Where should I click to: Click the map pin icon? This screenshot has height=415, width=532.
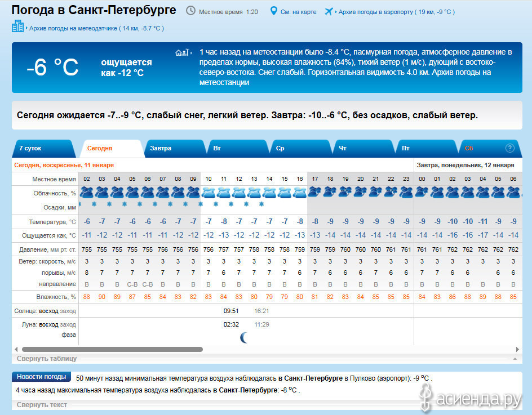tap(274, 11)
